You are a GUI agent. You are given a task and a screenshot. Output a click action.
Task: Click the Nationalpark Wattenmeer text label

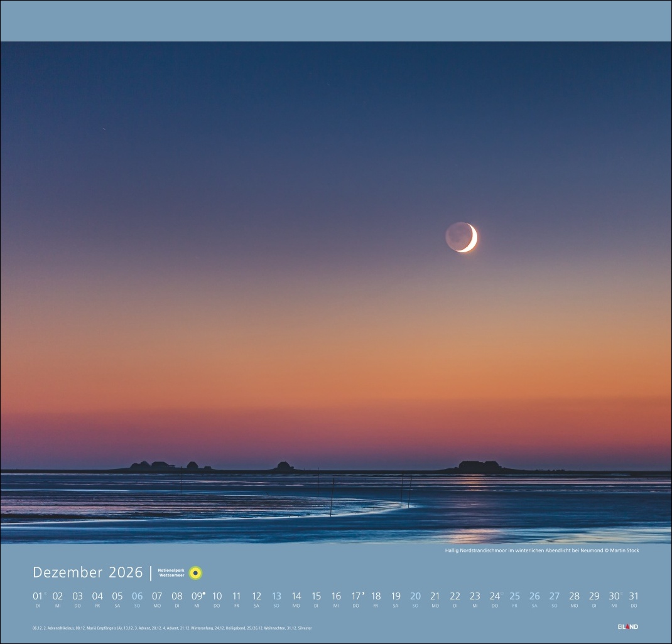point(171,572)
